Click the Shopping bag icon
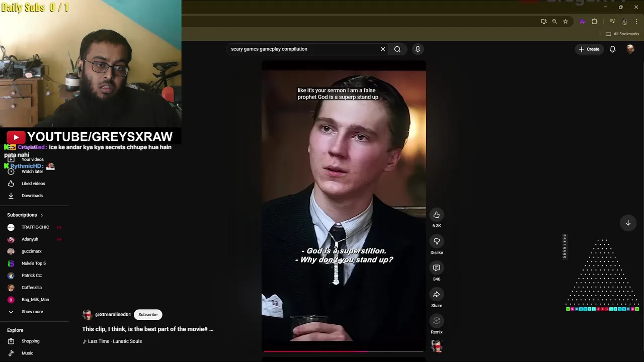This screenshot has width=644, height=362. point(11,341)
